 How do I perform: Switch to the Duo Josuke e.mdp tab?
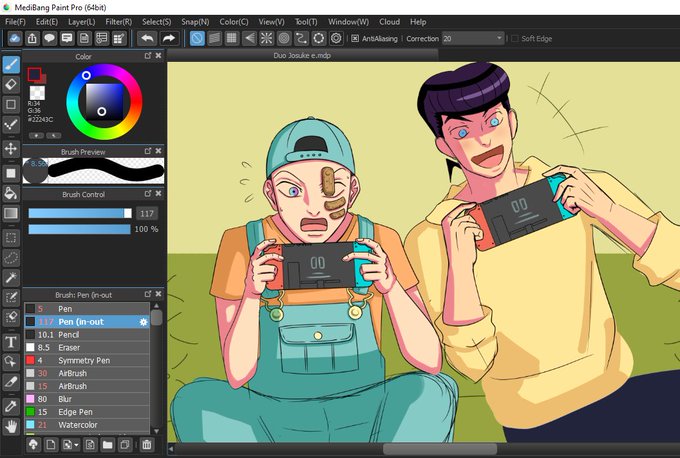(302, 56)
